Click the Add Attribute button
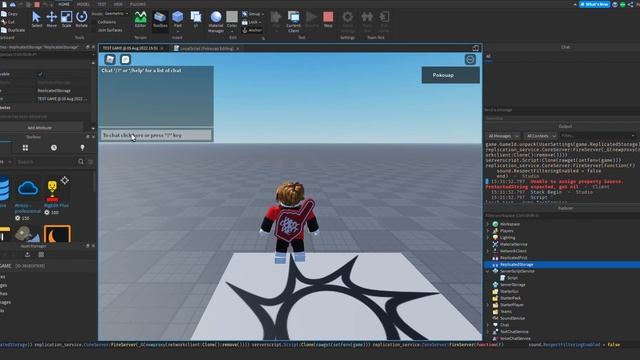Image resolution: width=640 pixels, height=360 pixels. coord(40,128)
